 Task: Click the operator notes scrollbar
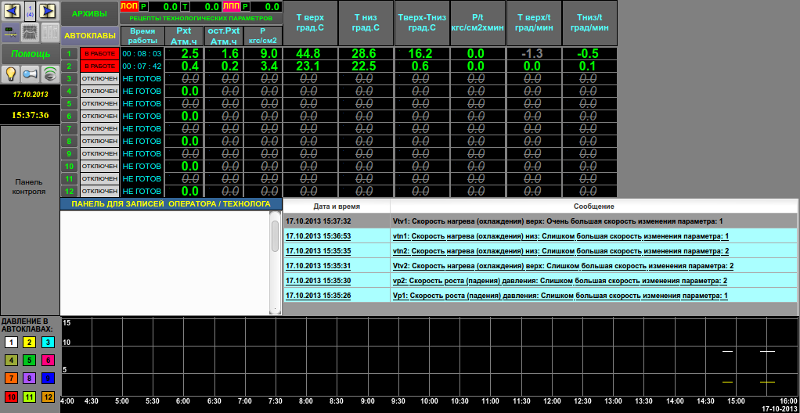(x=275, y=262)
